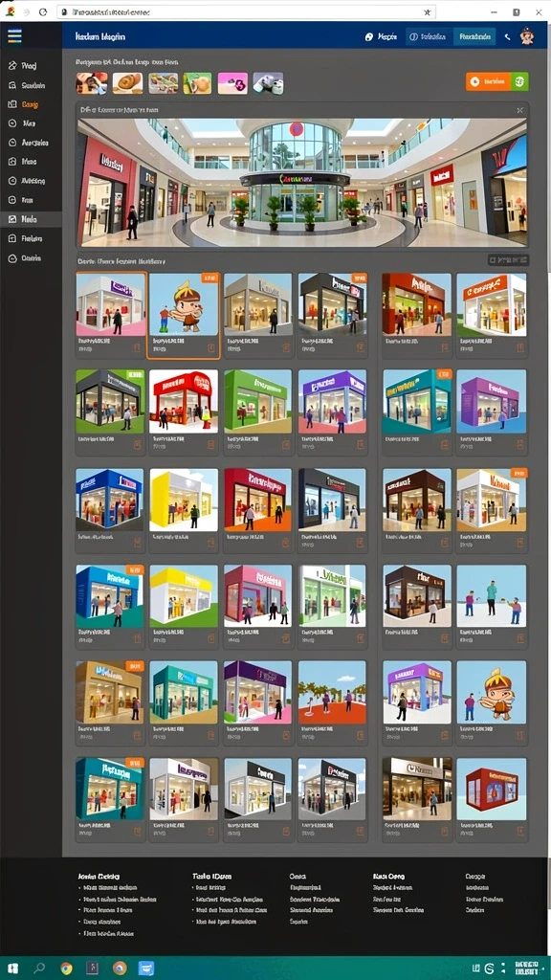Screen dimensions: 551x980
Task: Select the grey paper-rolls category thumbnail
Action: pos(268,83)
